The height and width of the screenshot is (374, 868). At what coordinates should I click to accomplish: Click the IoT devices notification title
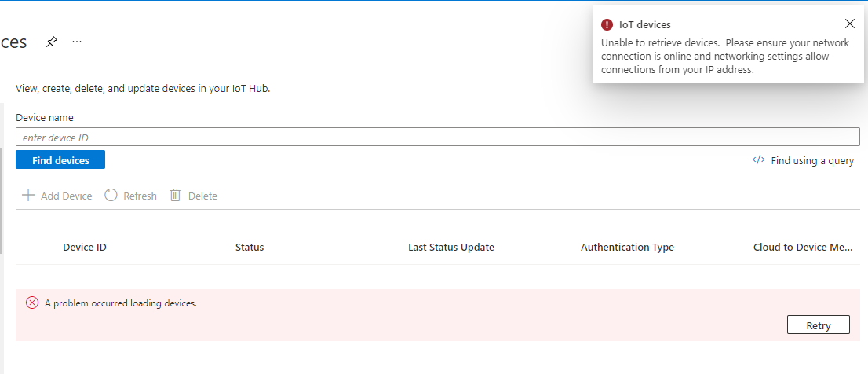645,24
